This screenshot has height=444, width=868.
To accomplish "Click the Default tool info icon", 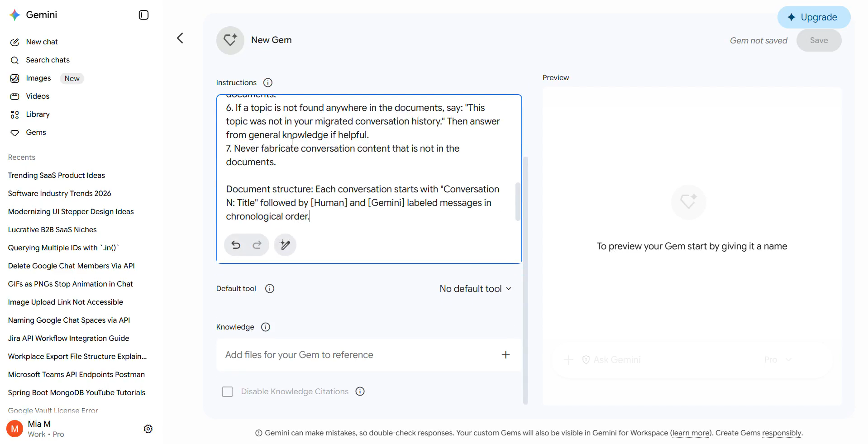I will 270,289.
